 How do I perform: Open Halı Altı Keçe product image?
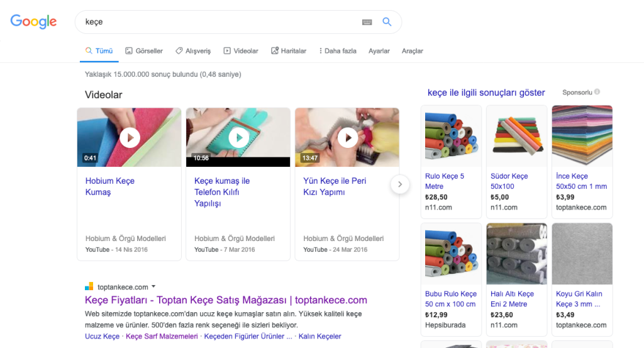click(x=517, y=254)
